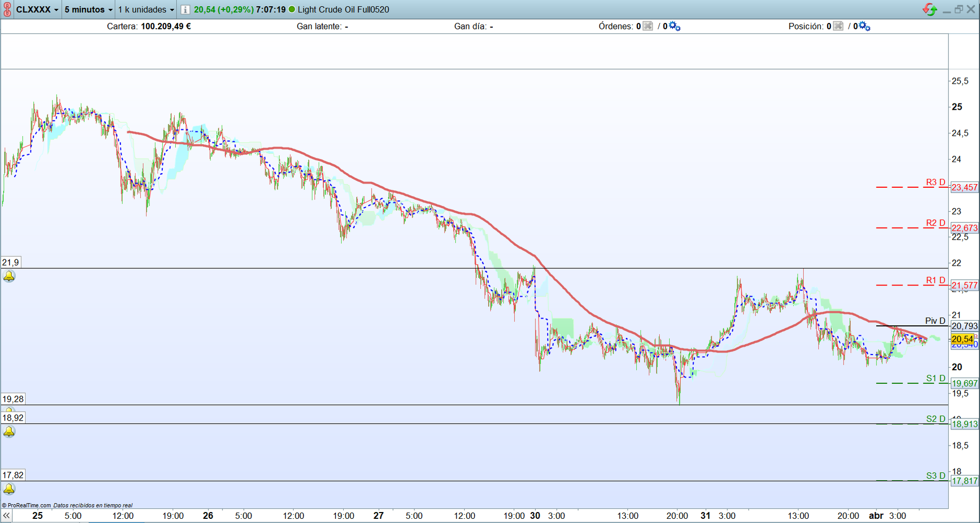Select the R3 D pivot label
This screenshot has width=980, height=523.
click(x=936, y=182)
